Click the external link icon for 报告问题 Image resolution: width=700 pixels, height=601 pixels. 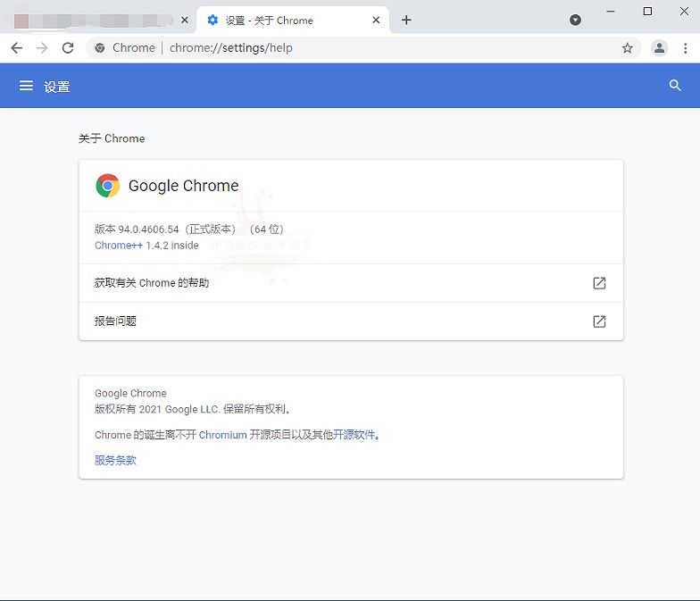click(x=599, y=321)
